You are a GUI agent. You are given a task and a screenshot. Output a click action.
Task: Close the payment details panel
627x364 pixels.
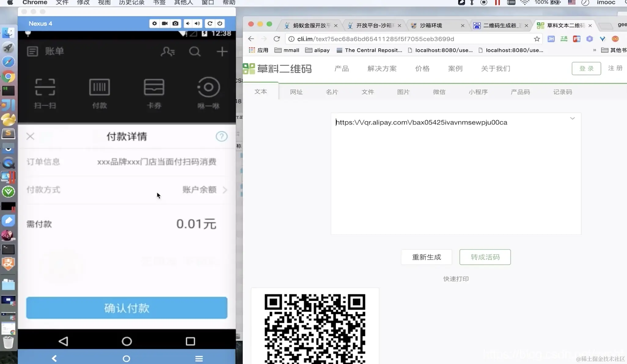coord(30,136)
